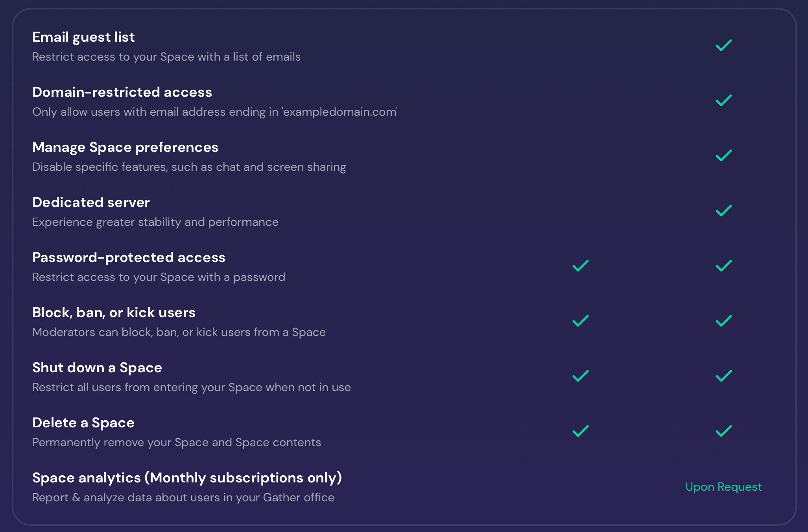Select the Manage Space preferences checkmark
The height and width of the screenshot is (532, 808).
[723, 156]
